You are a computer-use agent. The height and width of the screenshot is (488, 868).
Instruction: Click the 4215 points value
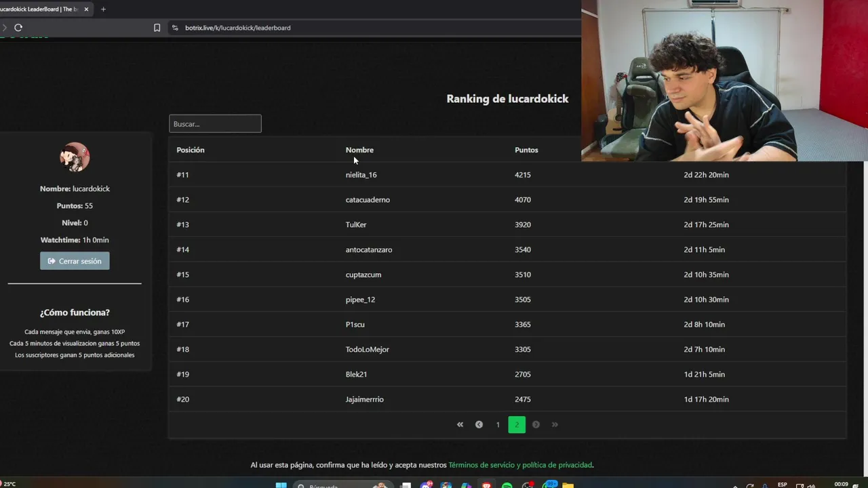point(523,175)
